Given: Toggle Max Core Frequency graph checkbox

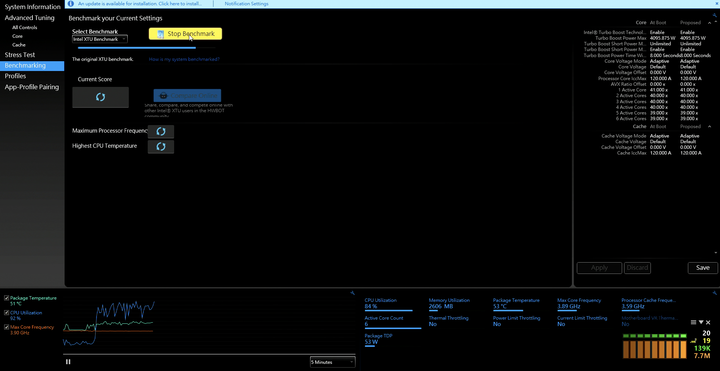Looking at the screenshot, I should tap(6, 327).
